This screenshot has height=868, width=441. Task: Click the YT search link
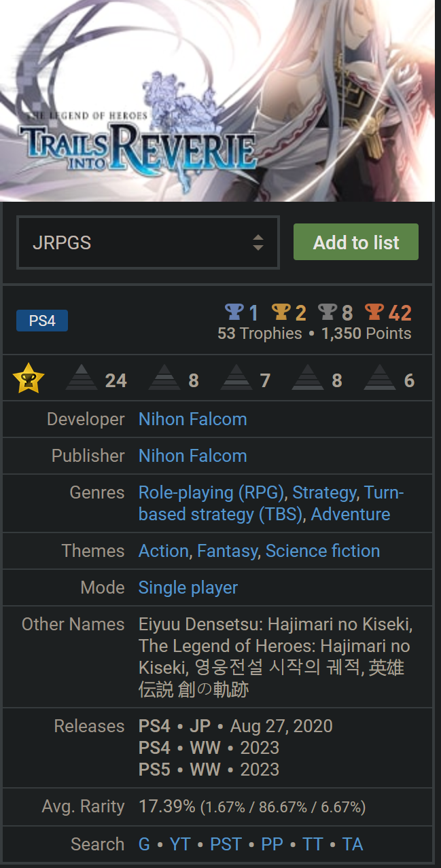180,844
